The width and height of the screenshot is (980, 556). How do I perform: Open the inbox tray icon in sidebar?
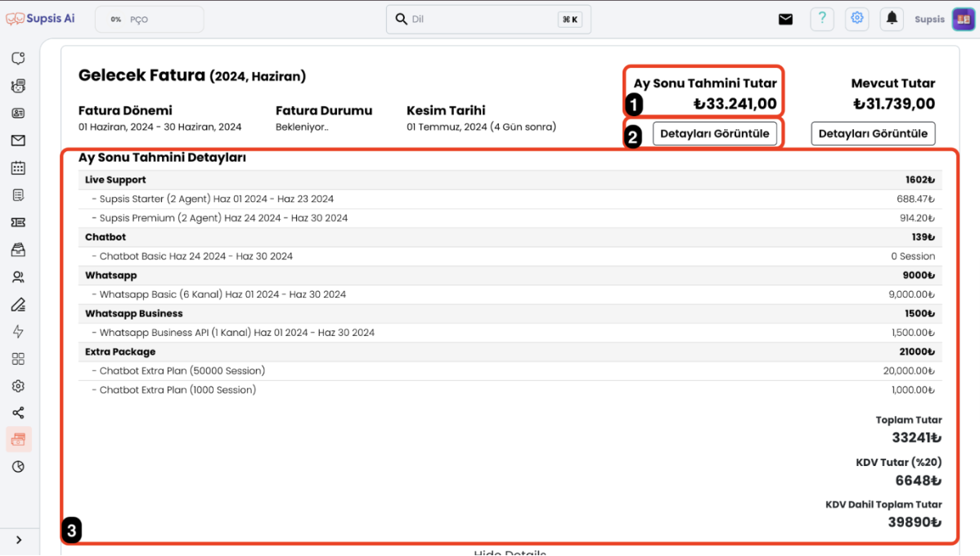click(18, 250)
